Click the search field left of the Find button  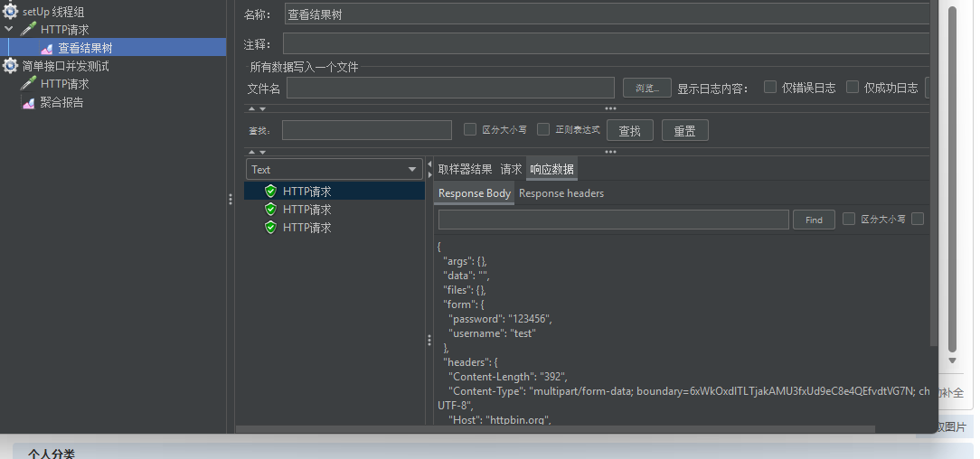coord(614,220)
